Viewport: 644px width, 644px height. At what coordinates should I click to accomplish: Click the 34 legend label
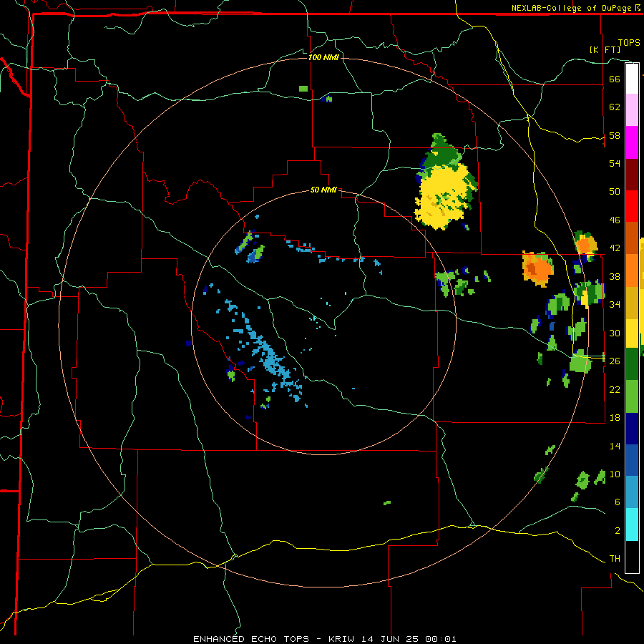point(615,304)
